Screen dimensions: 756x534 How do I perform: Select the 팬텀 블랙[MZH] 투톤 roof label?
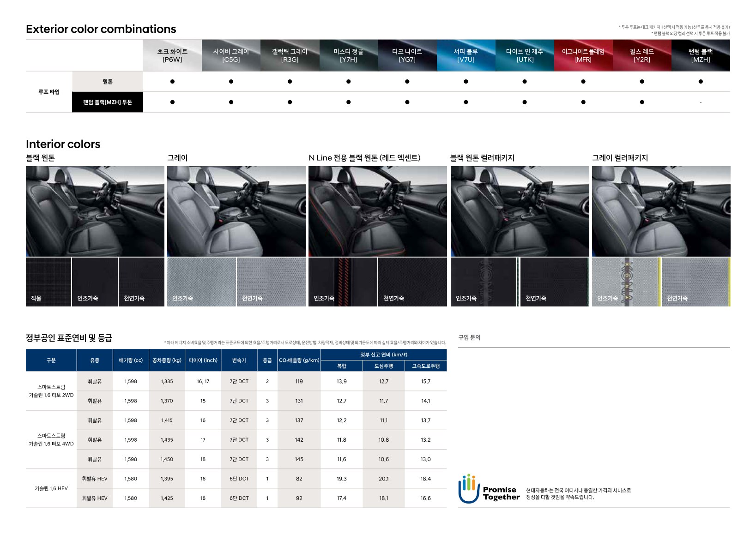coord(108,102)
